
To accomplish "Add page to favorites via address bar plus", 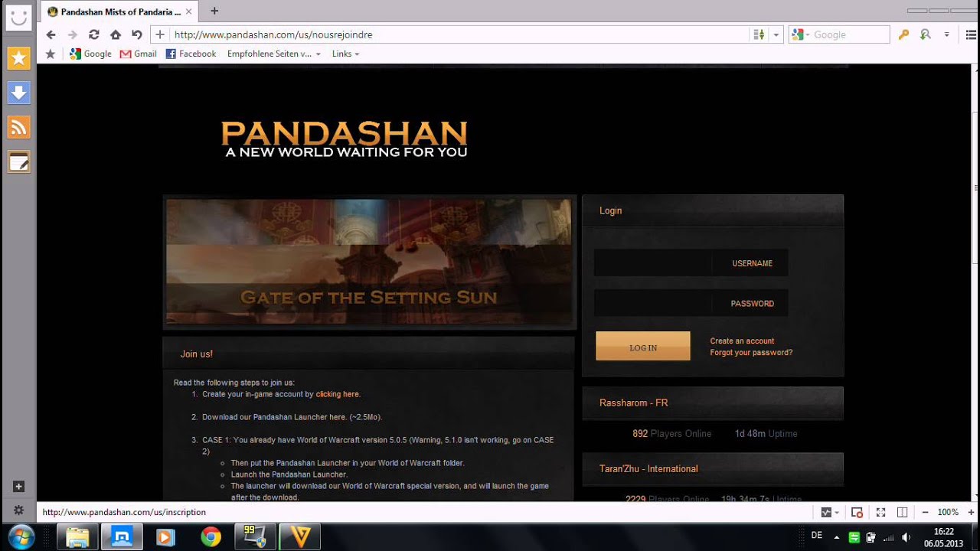I will (160, 34).
